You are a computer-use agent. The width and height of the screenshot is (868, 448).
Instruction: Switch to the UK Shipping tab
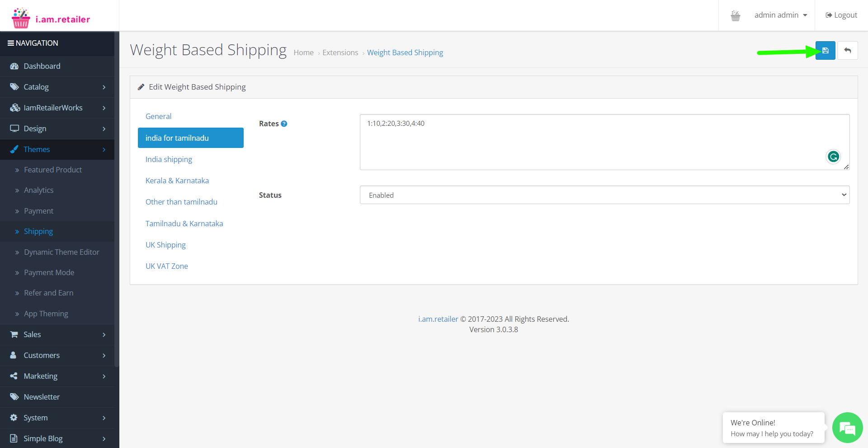(190, 245)
